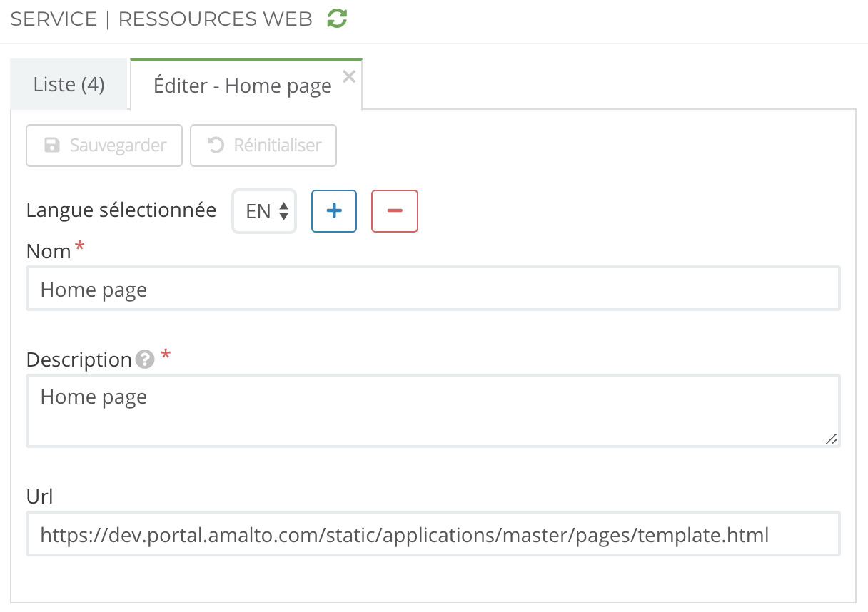
Task: Focus the Nom input field
Action: point(433,290)
